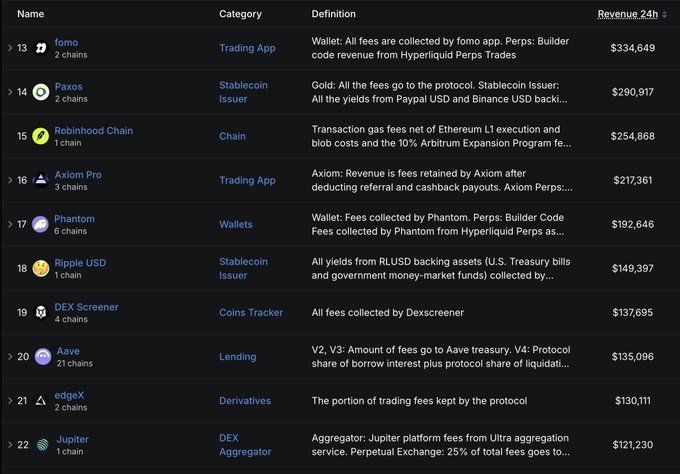Expand row 21 edgeX chevron
Screen dimensions: 680x474
point(10,401)
